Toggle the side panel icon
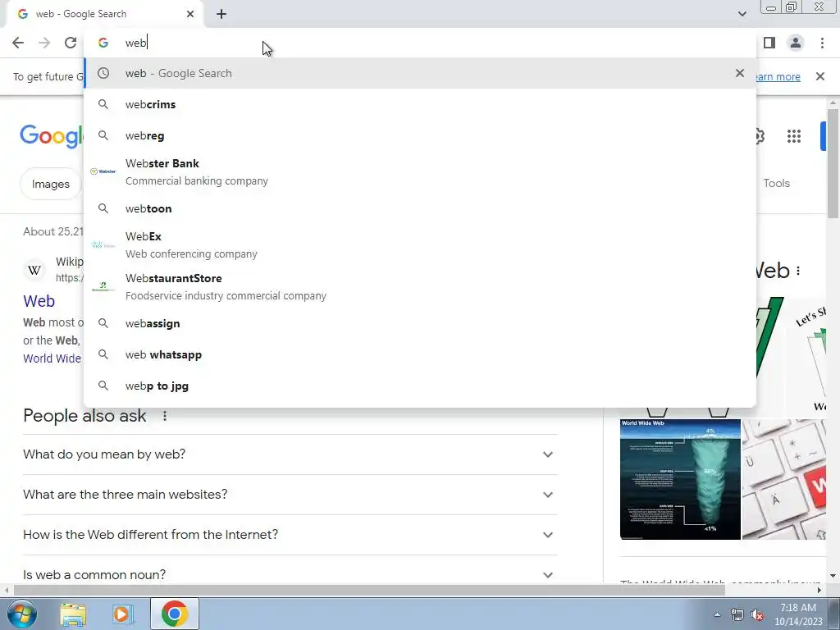This screenshot has height=630, width=840. tap(769, 43)
